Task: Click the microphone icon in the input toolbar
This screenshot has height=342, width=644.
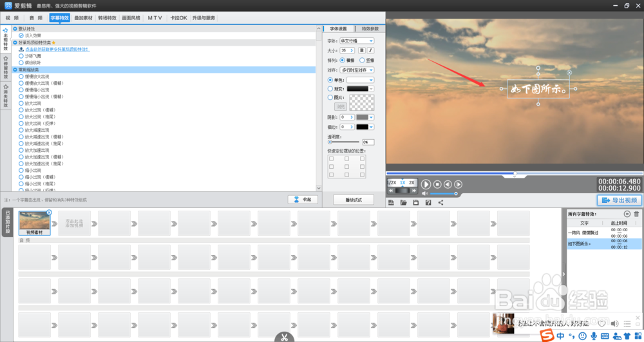Action: [x=594, y=336]
